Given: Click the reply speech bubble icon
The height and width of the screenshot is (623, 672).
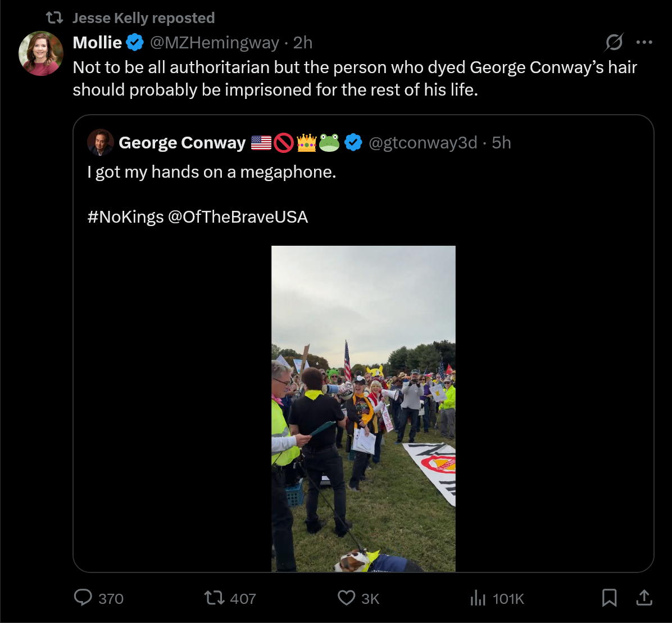Looking at the screenshot, I should pyautogui.click(x=83, y=597).
